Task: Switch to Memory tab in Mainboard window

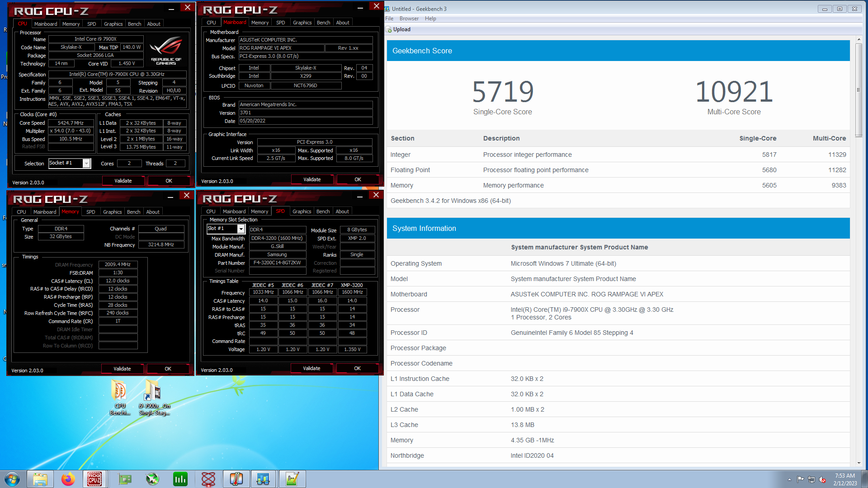Action: (260, 23)
